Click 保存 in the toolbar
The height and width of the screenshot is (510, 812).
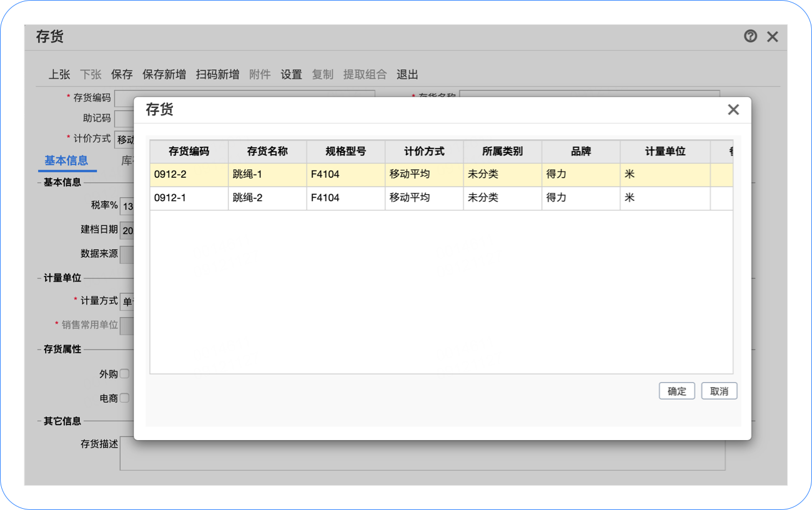[x=122, y=74]
